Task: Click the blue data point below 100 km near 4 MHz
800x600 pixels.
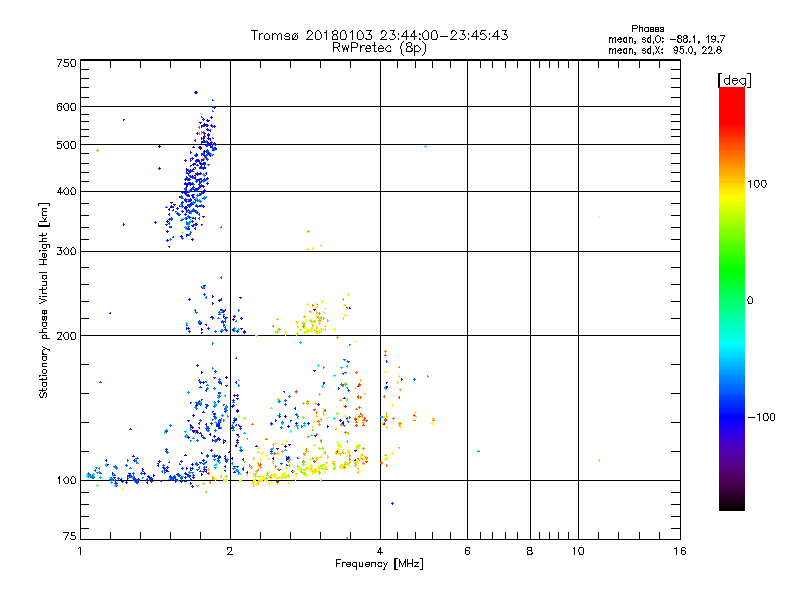Action: click(392, 504)
